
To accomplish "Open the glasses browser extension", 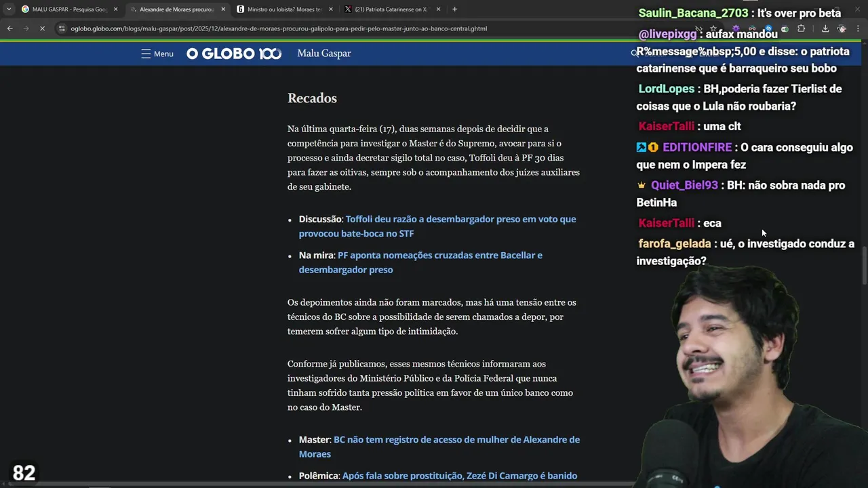I will (x=752, y=28).
